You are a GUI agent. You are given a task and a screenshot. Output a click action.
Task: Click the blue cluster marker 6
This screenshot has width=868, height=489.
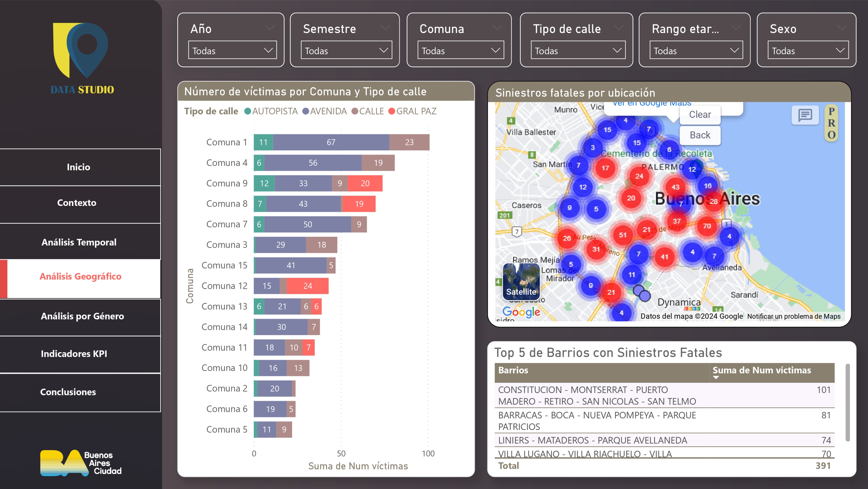pyautogui.click(x=669, y=149)
